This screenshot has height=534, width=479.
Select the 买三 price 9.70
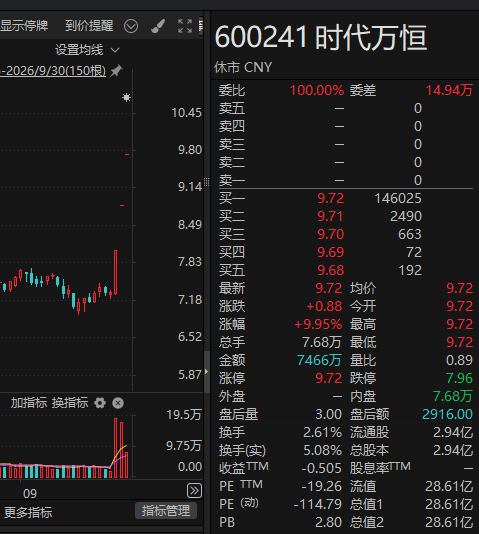pos(331,235)
